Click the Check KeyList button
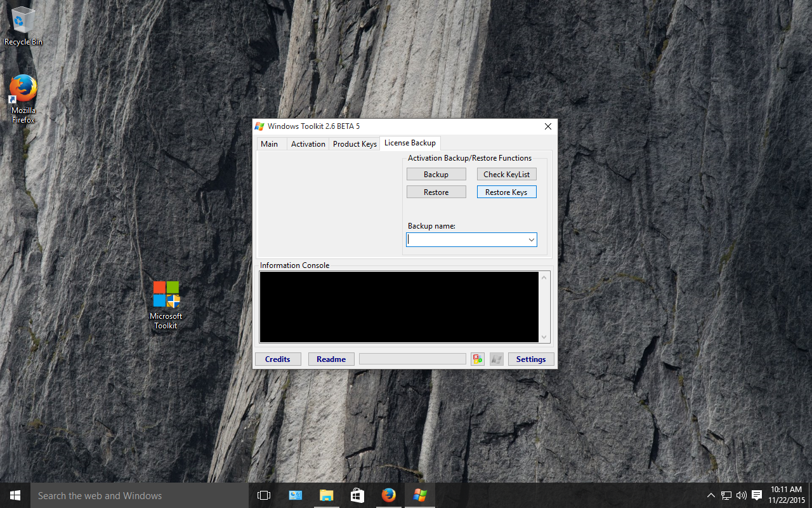The width and height of the screenshot is (812, 508). pyautogui.click(x=506, y=175)
